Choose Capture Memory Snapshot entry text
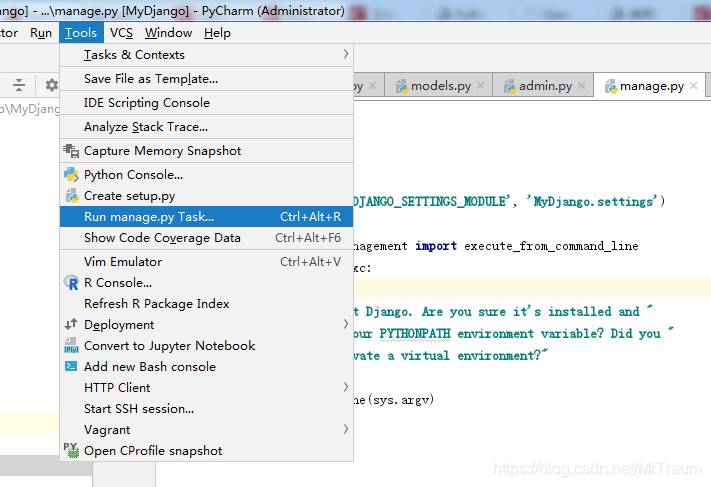 click(162, 151)
